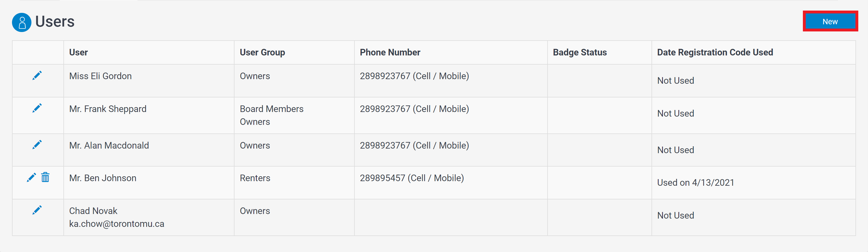Edit Mr. Frank Sheppard using pencil icon
868x252 pixels.
37,108
